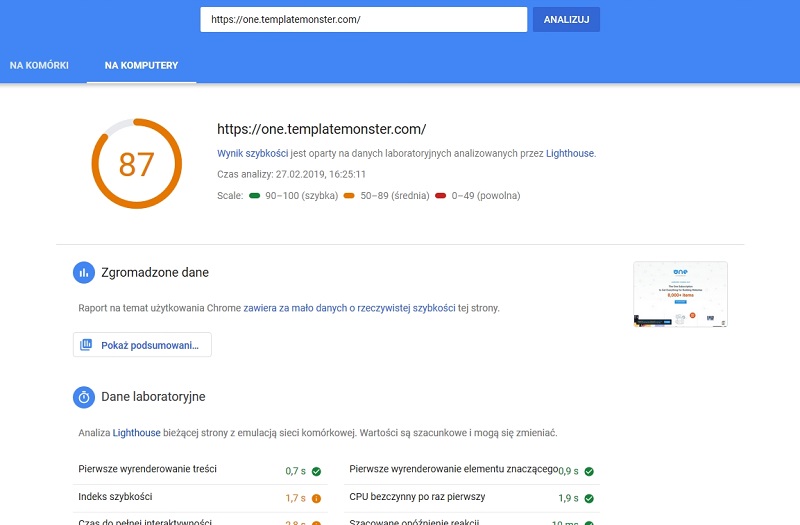The image size is (800, 525).
Task: Click the https://one.templatemonster.com/ page heading
Action: pos(321,129)
